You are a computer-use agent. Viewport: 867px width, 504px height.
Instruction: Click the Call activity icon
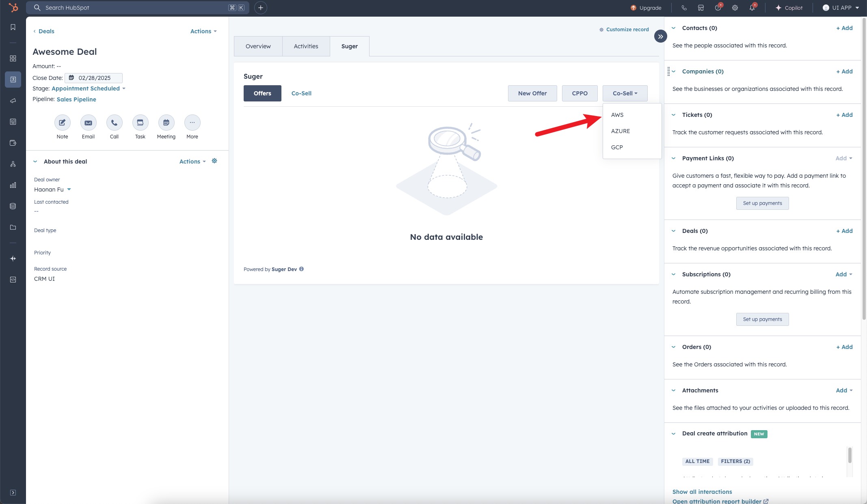tap(114, 123)
